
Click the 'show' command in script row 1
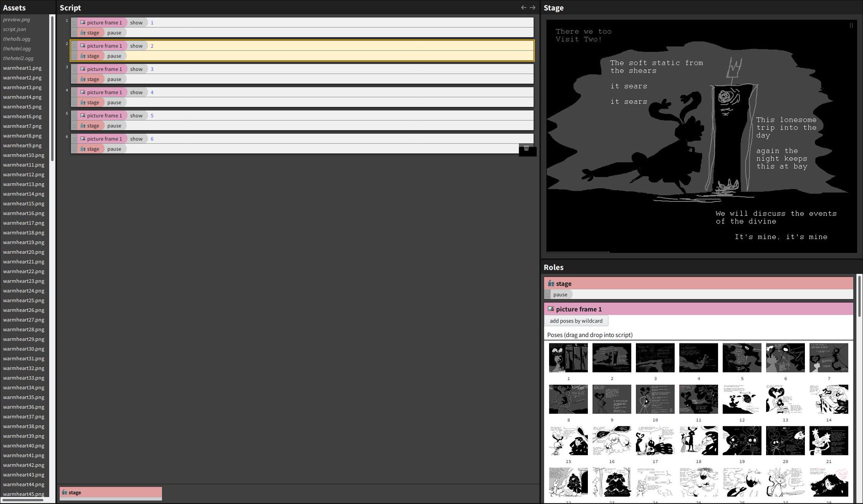tap(136, 23)
